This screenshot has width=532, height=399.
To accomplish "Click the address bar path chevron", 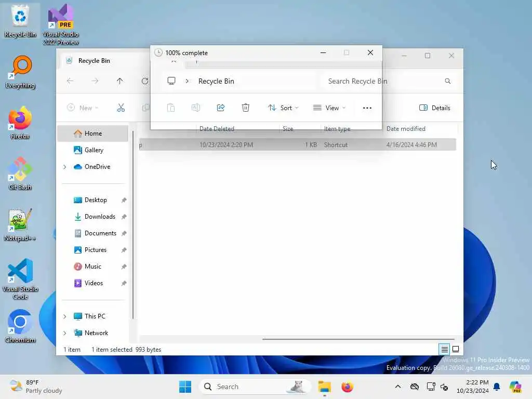I will (187, 81).
